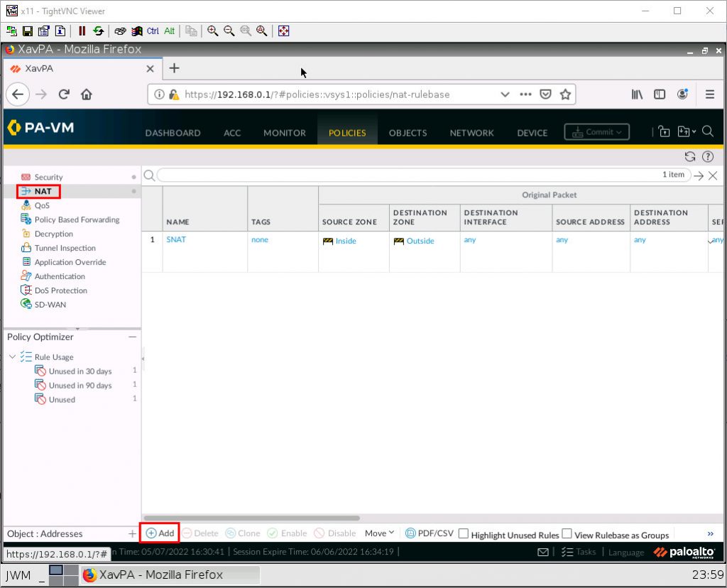
Task: Select the NAT policy type in sidebar
Action: (41, 191)
